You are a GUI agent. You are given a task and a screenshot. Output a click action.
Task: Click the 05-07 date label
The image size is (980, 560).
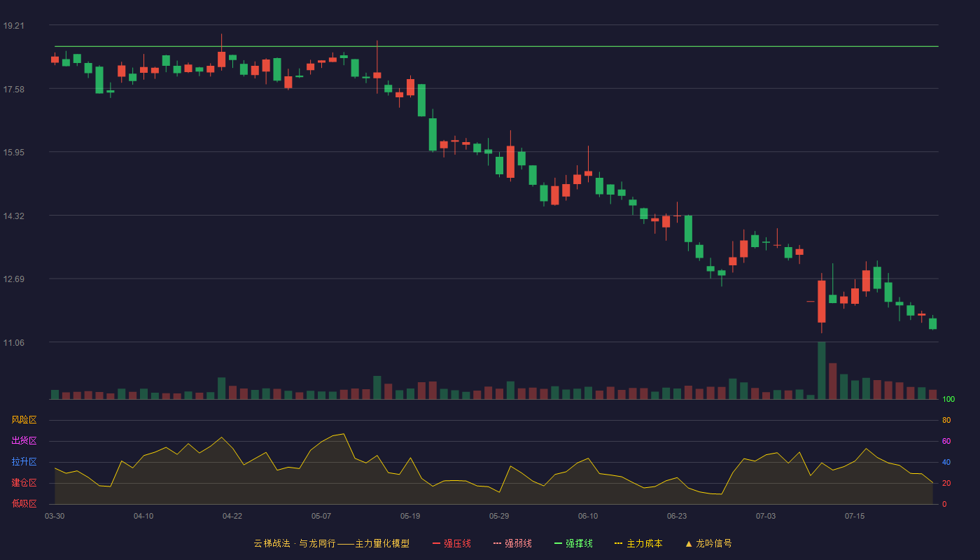(321, 516)
